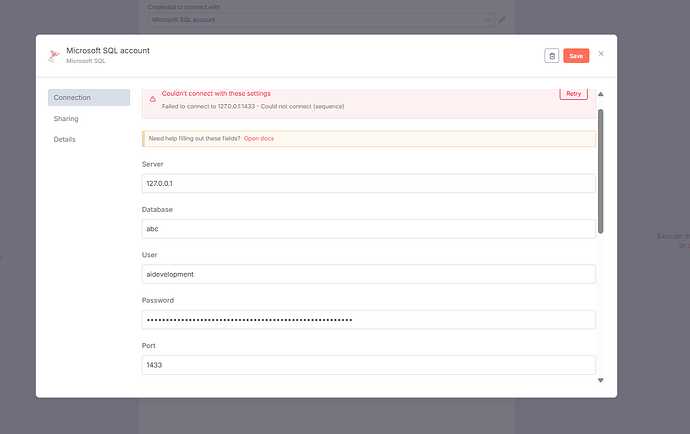Click the Microsoft SQL logo icon
This screenshot has width=690, height=434.
(x=53, y=56)
